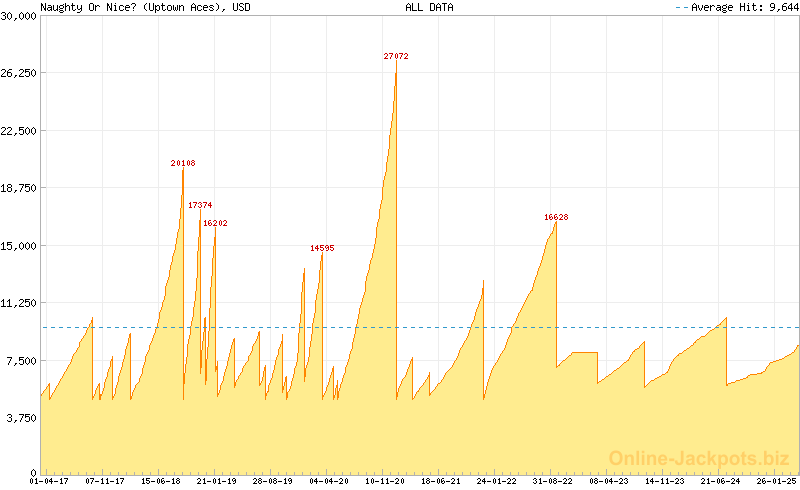Click the 31-08-22 date label
This screenshot has width=800, height=490.
(x=552, y=481)
